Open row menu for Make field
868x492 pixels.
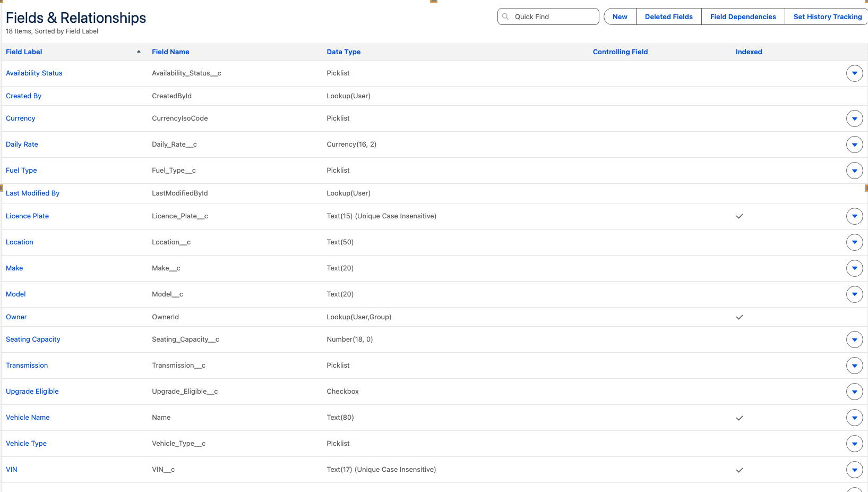click(x=854, y=268)
